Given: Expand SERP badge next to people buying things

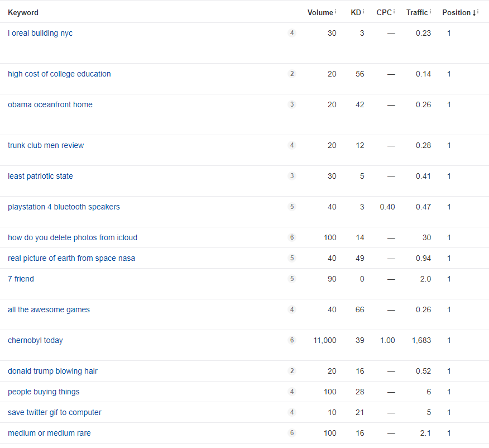Looking at the screenshot, I should [x=292, y=392].
